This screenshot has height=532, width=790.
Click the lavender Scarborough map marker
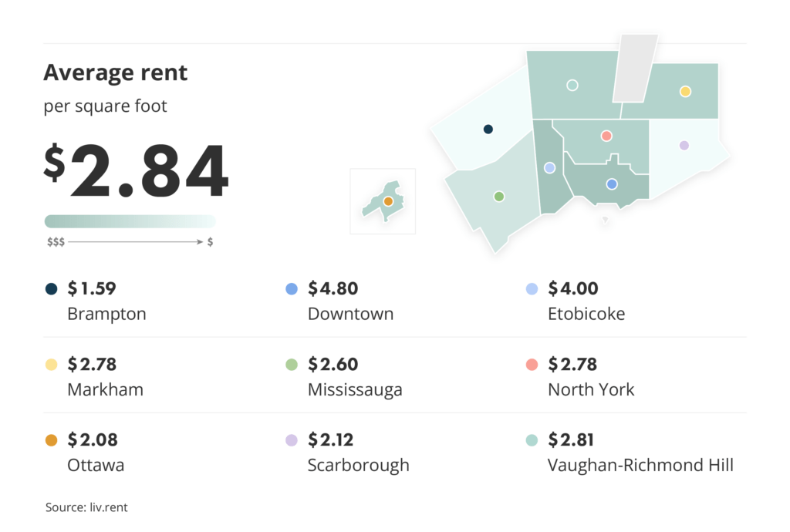[x=684, y=145]
